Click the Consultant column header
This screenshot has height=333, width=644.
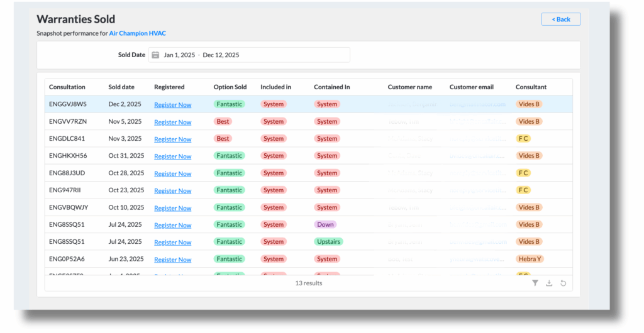pos(531,87)
